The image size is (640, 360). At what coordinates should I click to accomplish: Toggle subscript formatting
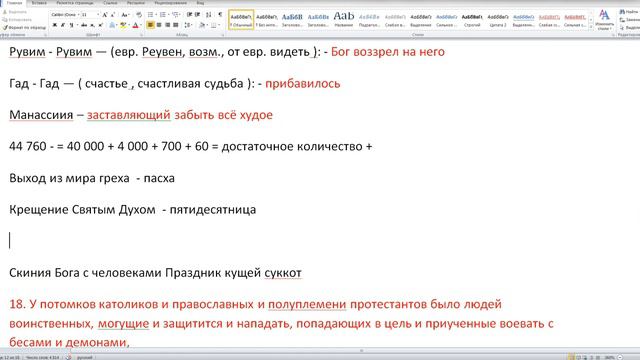click(93, 25)
